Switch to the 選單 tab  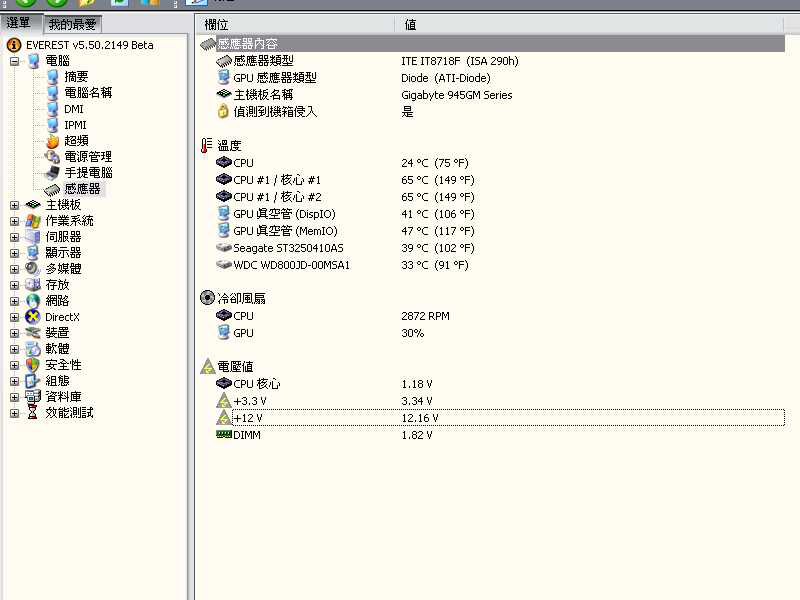(x=20, y=23)
